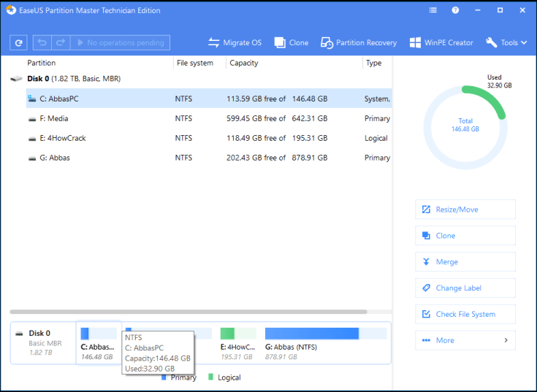Click the horizontal scrollbar under partition list
This screenshot has height=392, width=537.
click(x=190, y=312)
